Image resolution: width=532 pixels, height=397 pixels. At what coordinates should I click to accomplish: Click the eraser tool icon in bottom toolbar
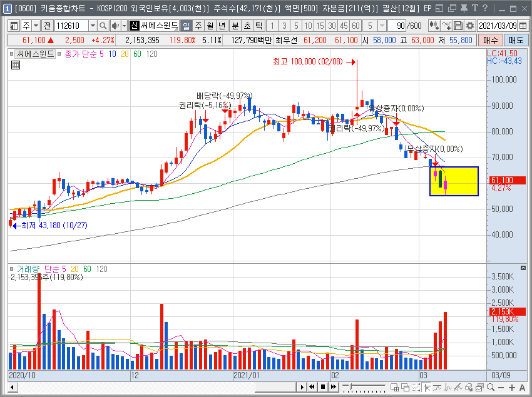(x=469, y=387)
